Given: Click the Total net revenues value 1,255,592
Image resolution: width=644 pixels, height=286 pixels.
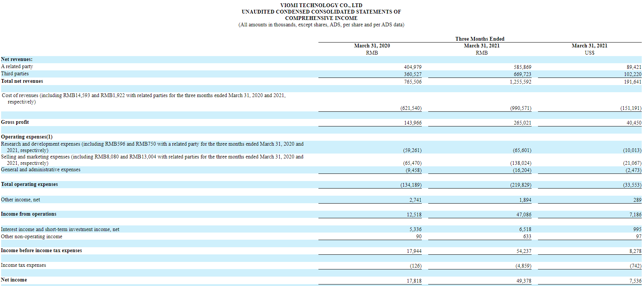Looking at the screenshot, I should [520, 82].
